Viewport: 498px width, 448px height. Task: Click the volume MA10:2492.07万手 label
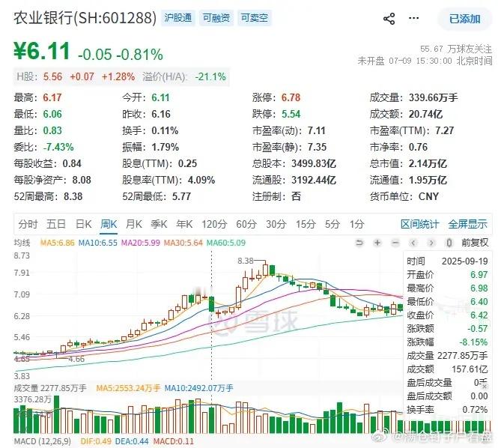[x=198, y=388]
